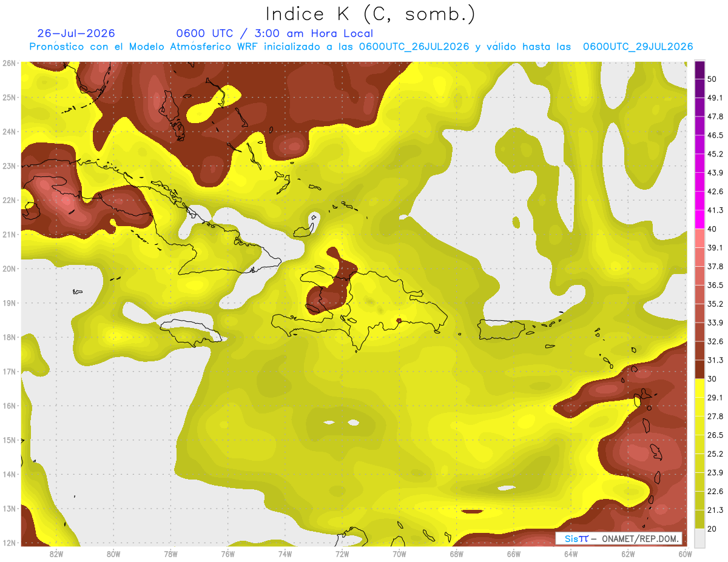
Task: Click the latitude label '18N'
Action: click(x=9, y=337)
